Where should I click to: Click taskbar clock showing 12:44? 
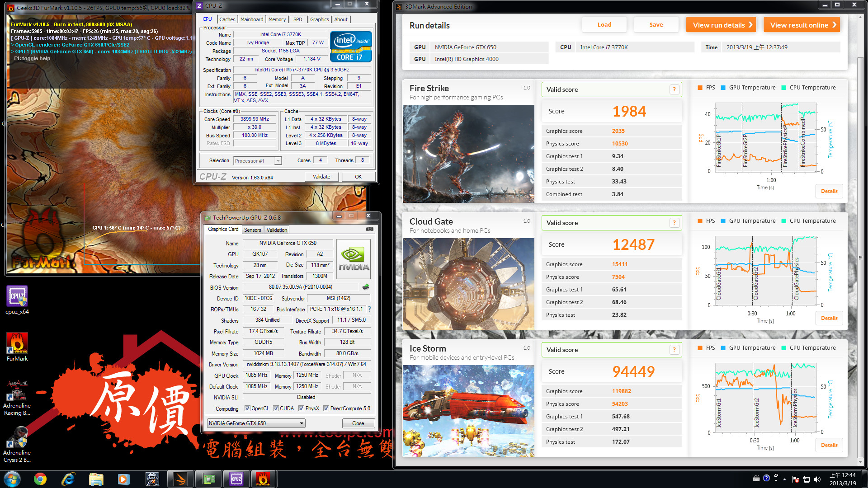coord(842,479)
